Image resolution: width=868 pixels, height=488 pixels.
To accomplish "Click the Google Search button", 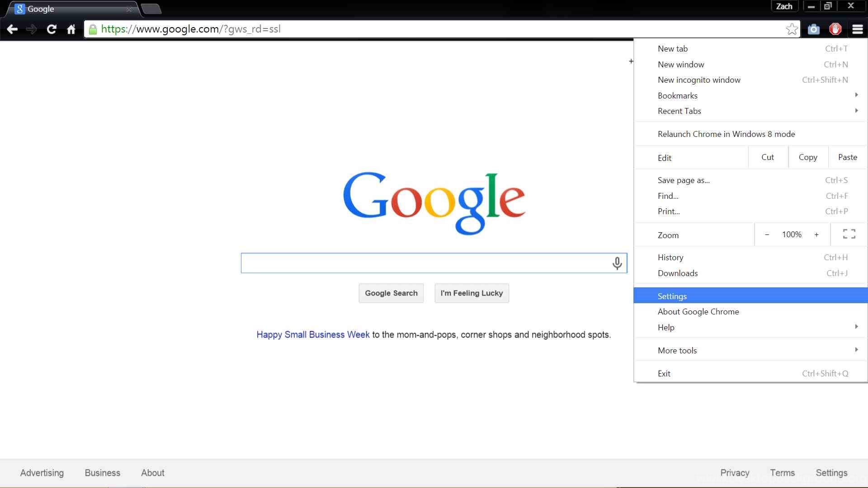I will pyautogui.click(x=391, y=293).
